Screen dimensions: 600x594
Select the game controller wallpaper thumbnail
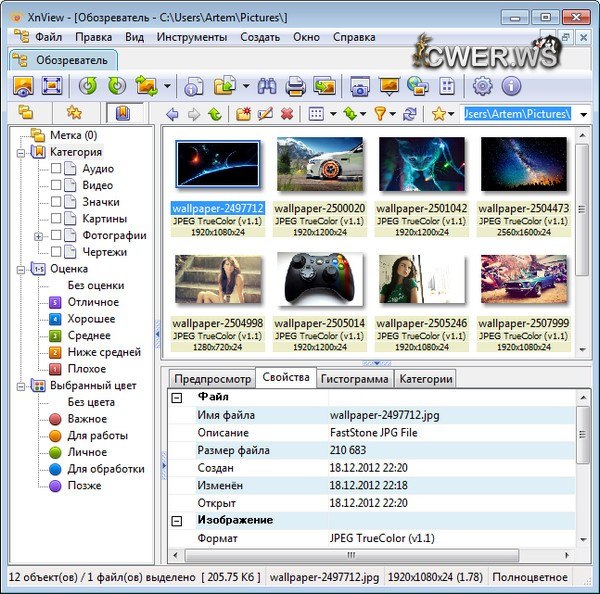pyautogui.click(x=318, y=279)
